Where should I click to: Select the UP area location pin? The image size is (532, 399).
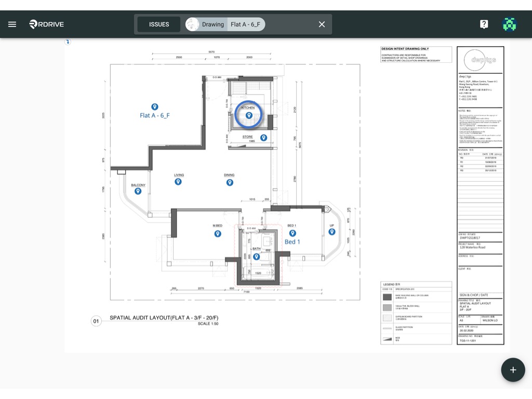pyautogui.click(x=332, y=232)
